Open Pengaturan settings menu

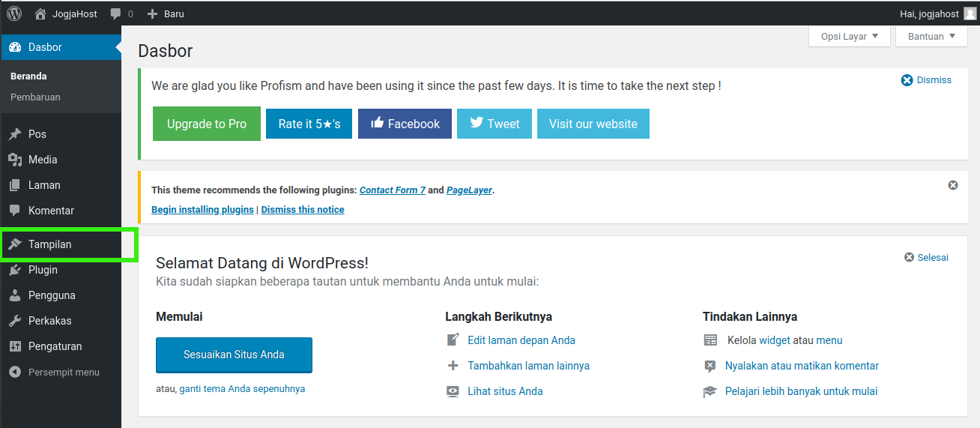[55, 346]
